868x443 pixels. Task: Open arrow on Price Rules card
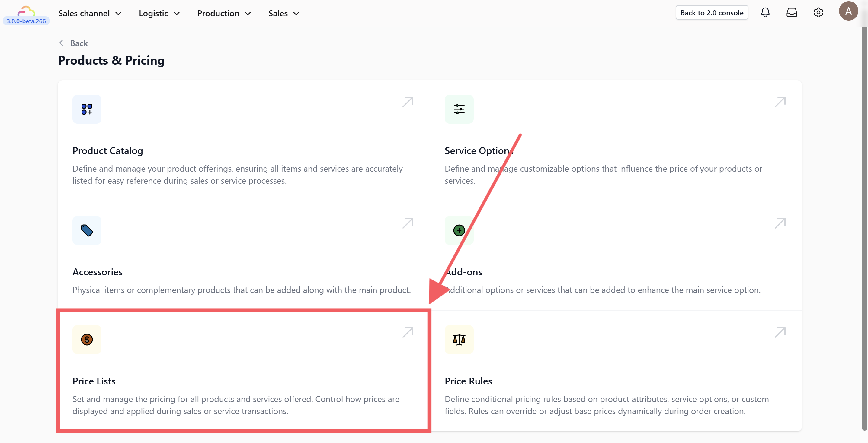click(780, 332)
